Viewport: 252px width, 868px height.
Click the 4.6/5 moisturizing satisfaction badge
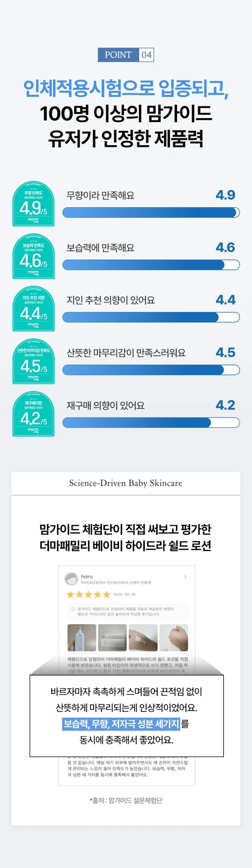(x=33, y=257)
